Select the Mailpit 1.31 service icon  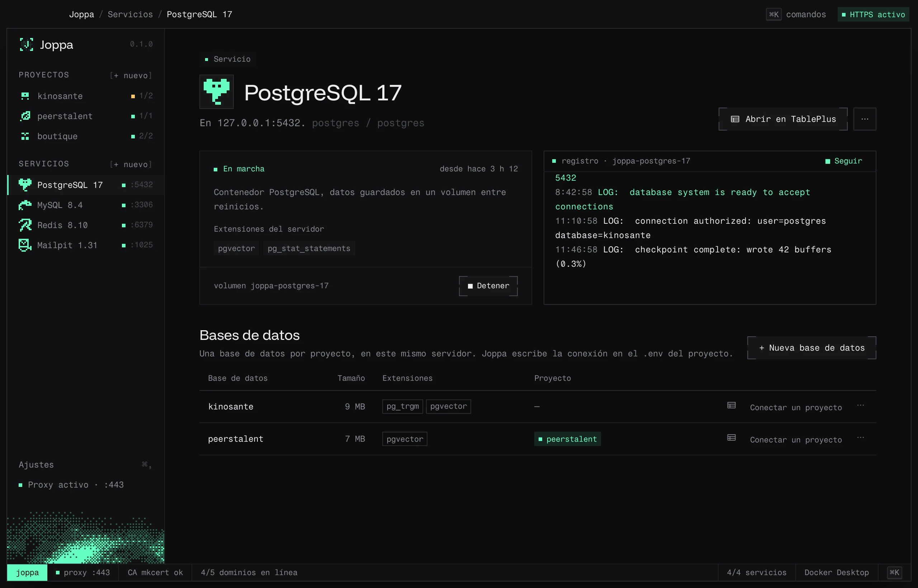coord(25,245)
